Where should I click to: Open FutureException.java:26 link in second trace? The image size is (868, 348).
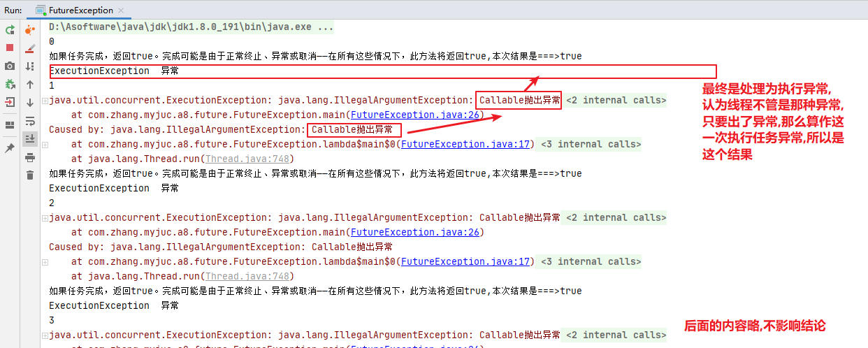coord(414,232)
